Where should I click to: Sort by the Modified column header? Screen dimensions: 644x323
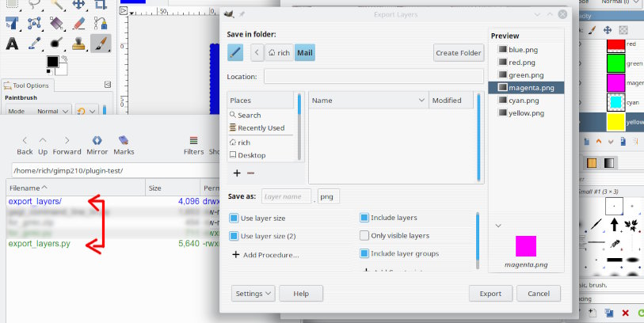click(451, 100)
